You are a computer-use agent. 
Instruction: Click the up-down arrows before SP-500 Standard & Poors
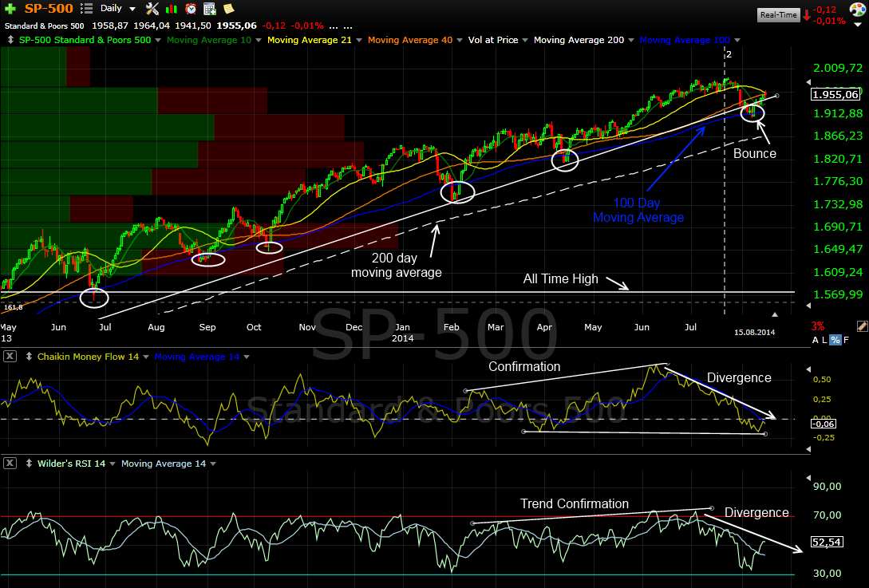click(10, 40)
